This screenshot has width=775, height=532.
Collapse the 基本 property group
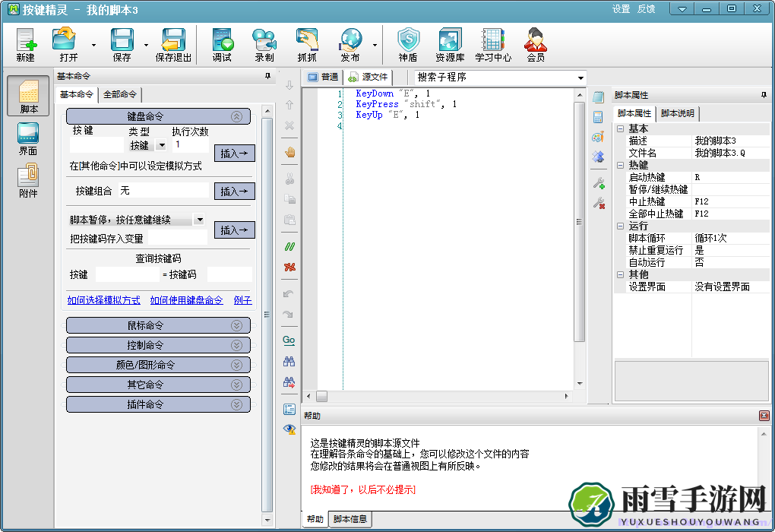click(x=620, y=128)
